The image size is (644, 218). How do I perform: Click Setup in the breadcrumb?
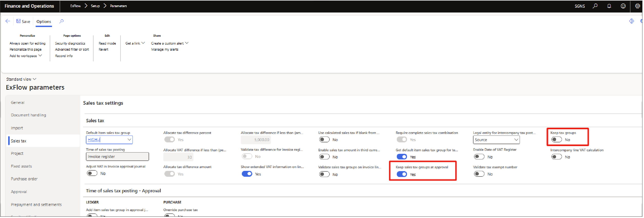95,6
